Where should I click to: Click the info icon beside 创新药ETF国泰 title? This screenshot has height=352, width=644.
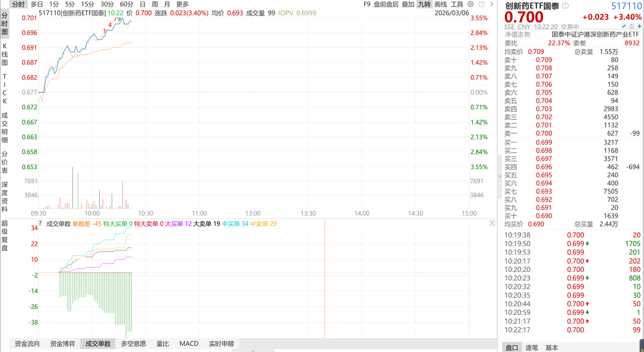click(x=565, y=5)
